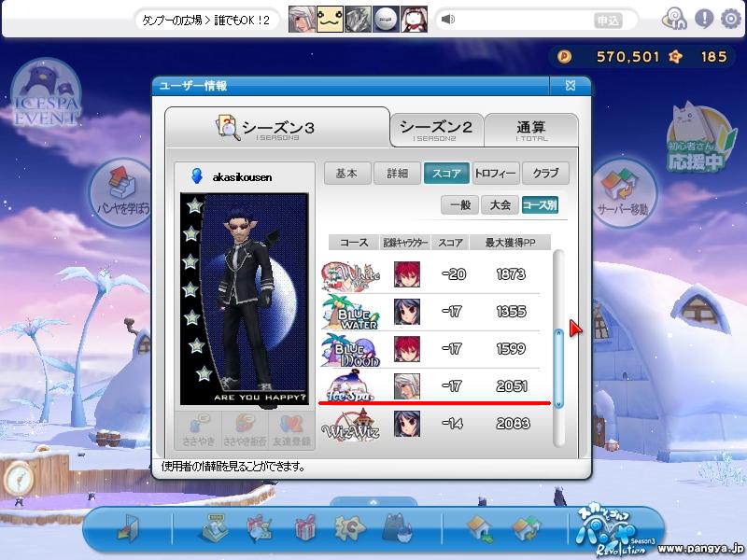The width and height of the screenshot is (747, 560).
Task: Choose the 一般 score filter
Action: pos(460,205)
